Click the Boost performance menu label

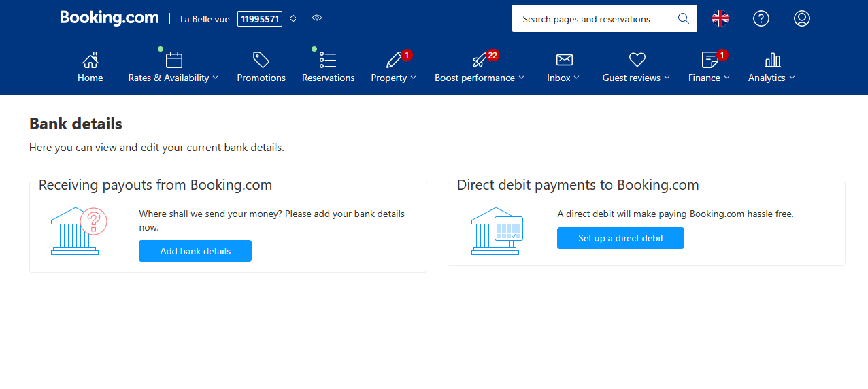(475, 78)
